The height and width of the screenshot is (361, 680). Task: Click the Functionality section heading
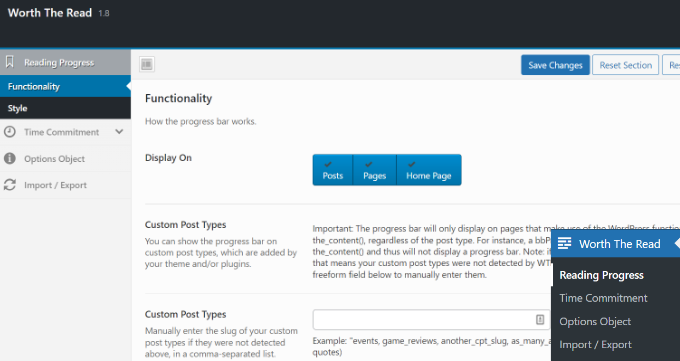point(179,98)
